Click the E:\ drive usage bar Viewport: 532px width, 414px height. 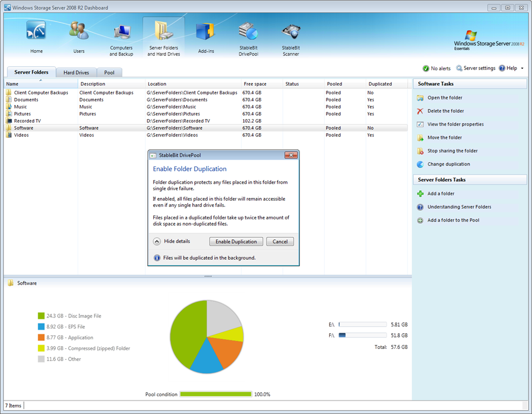tap(363, 325)
